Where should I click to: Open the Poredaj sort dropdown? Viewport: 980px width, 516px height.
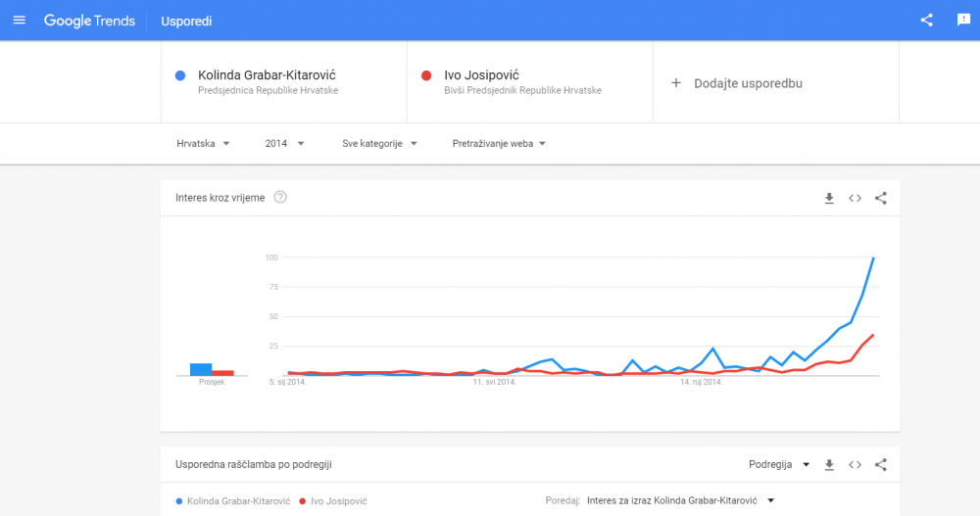point(681,500)
